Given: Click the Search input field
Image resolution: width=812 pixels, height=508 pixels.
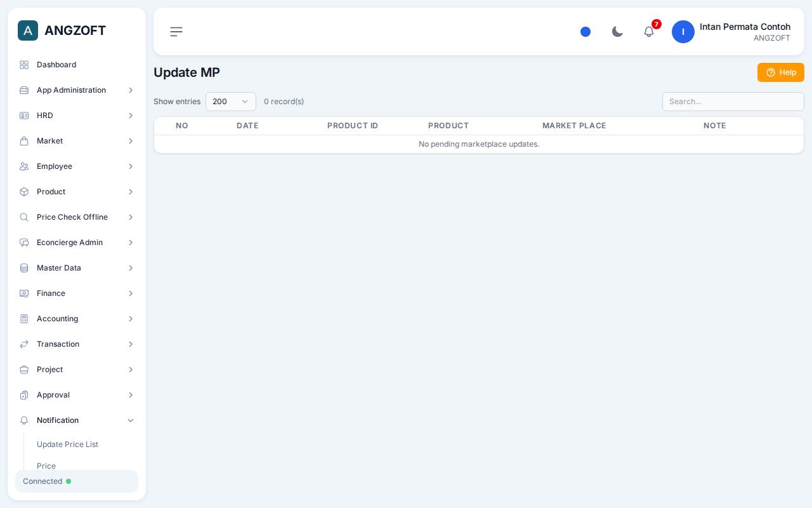Looking at the screenshot, I should click(x=733, y=102).
